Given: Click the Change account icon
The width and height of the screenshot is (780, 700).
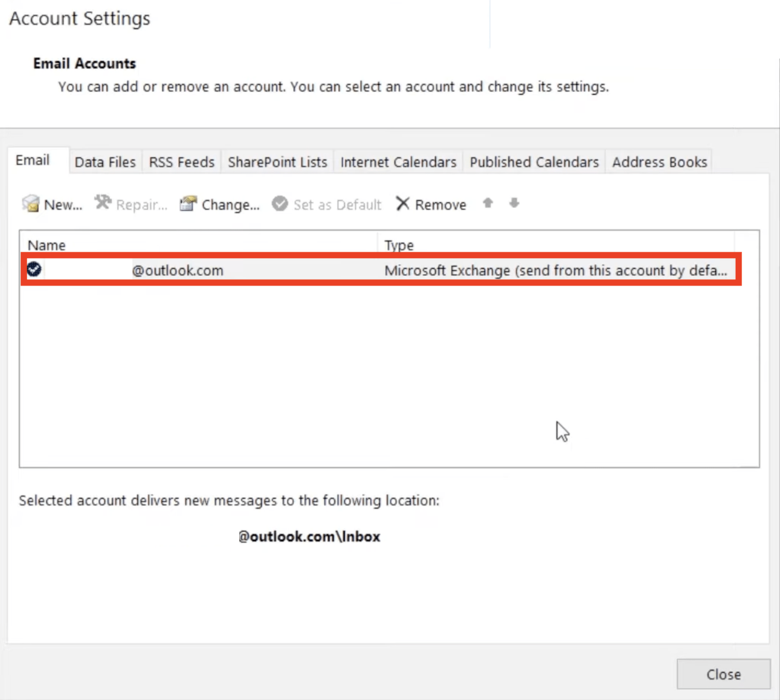Looking at the screenshot, I should [x=188, y=204].
